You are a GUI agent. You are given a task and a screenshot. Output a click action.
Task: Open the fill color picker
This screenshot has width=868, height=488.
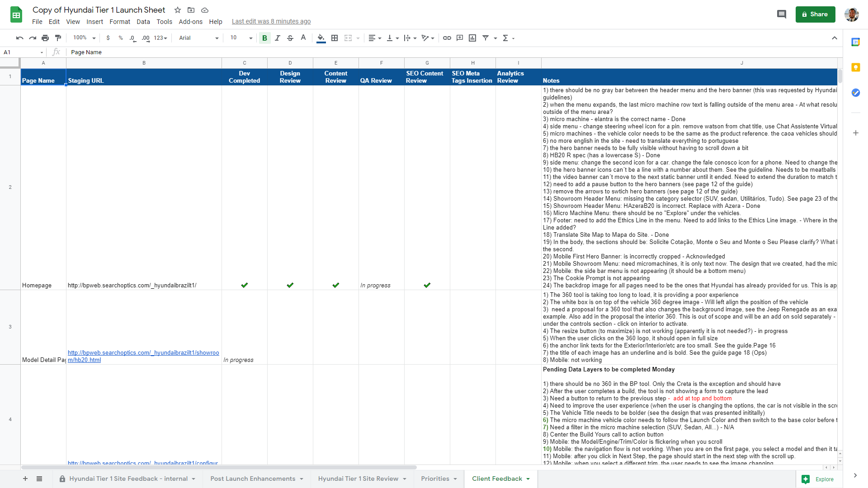click(x=321, y=38)
